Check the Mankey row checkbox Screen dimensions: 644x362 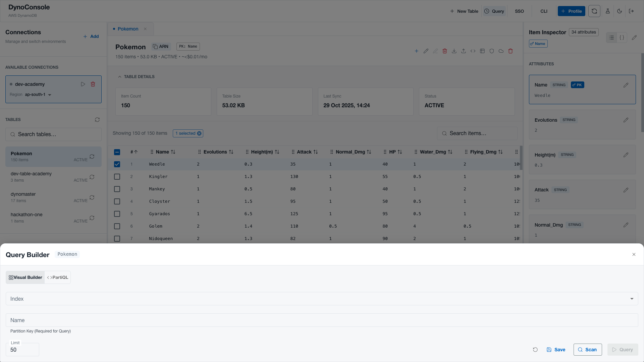(117, 189)
